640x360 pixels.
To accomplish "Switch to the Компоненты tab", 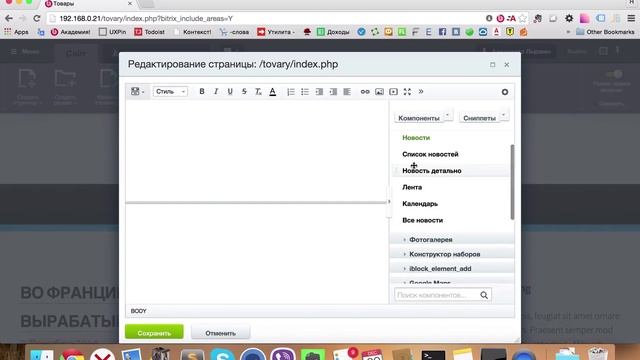I will 419,118.
